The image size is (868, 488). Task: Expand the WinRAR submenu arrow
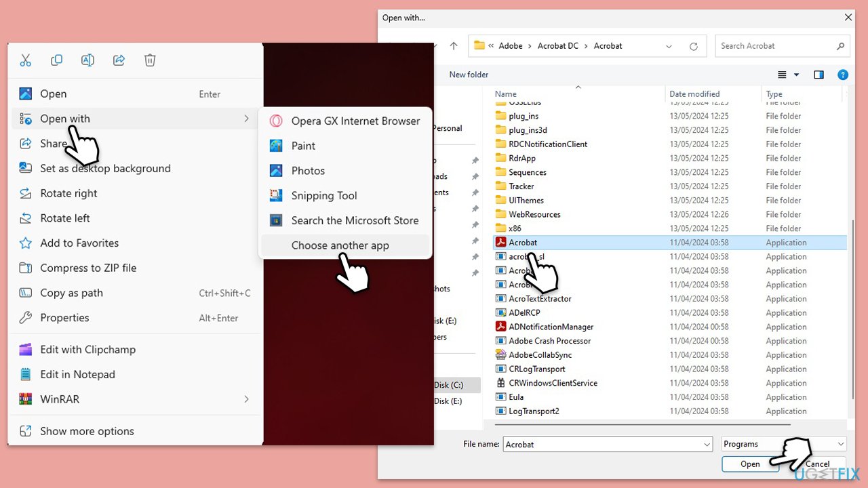tap(246, 399)
